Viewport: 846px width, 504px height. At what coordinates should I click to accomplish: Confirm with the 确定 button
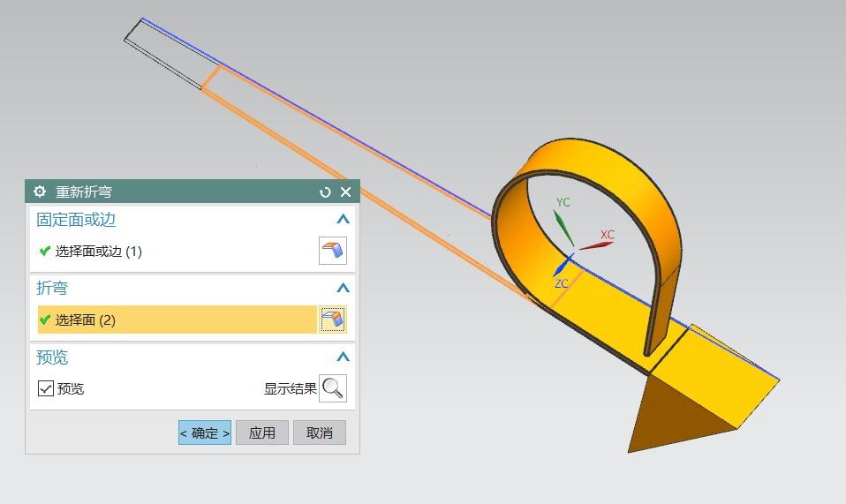205,433
